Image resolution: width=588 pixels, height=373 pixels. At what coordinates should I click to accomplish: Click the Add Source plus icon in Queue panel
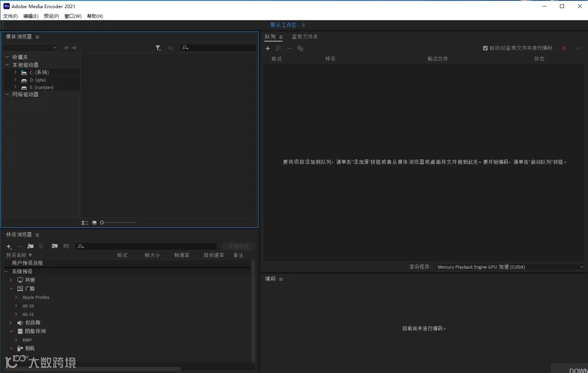(267, 48)
